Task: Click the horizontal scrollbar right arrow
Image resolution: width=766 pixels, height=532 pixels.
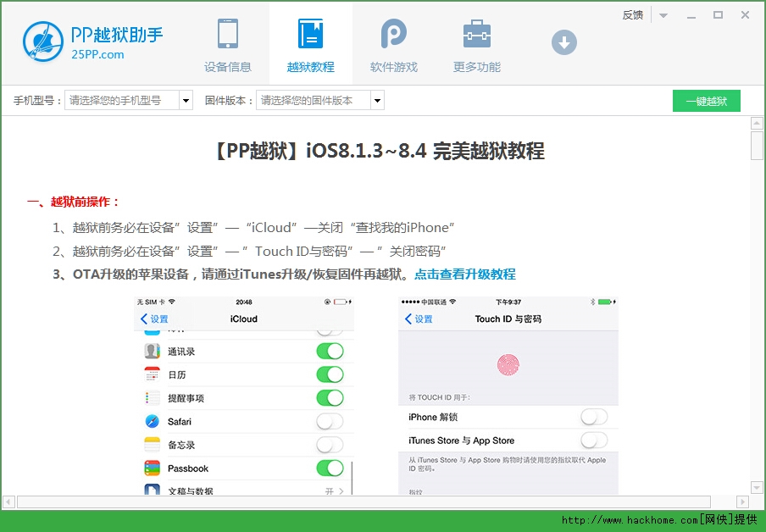Action: pyautogui.click(x=742, y=502)
